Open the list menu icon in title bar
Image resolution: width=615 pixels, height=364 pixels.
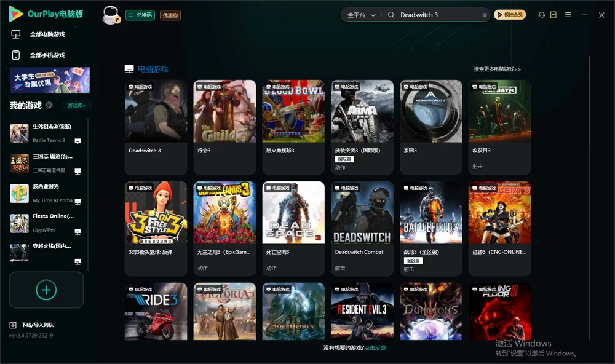568,15
